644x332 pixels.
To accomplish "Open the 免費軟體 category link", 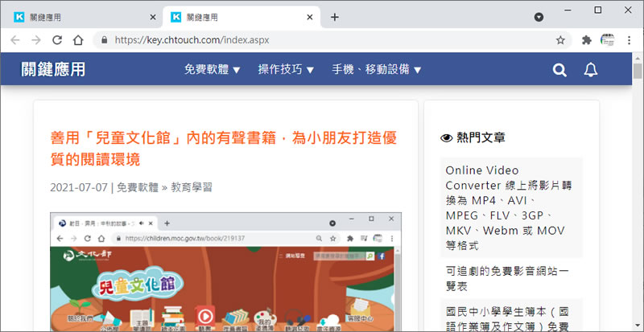I will (137, 187).
